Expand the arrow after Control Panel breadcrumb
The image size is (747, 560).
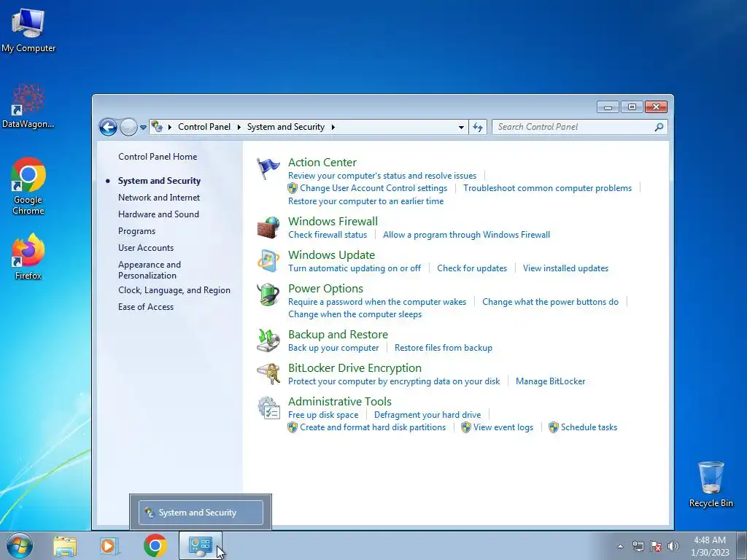click(x=239, y=127)
